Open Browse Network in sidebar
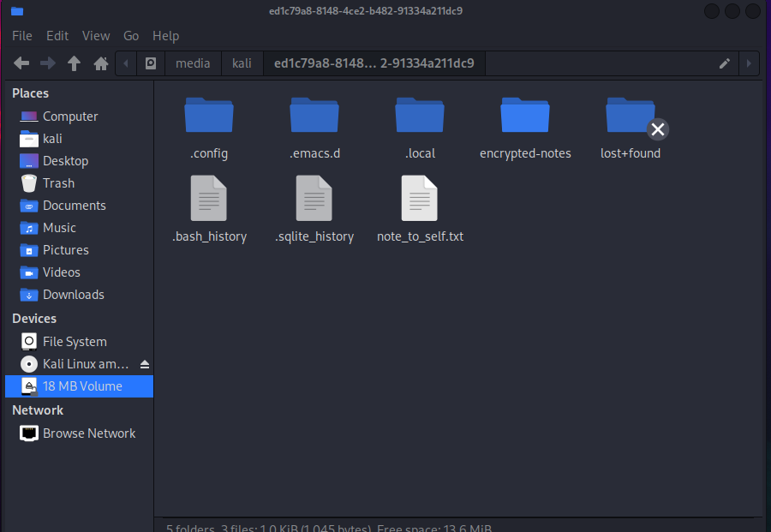The height and width of the screenshot is (532, 771). (89, 433)
